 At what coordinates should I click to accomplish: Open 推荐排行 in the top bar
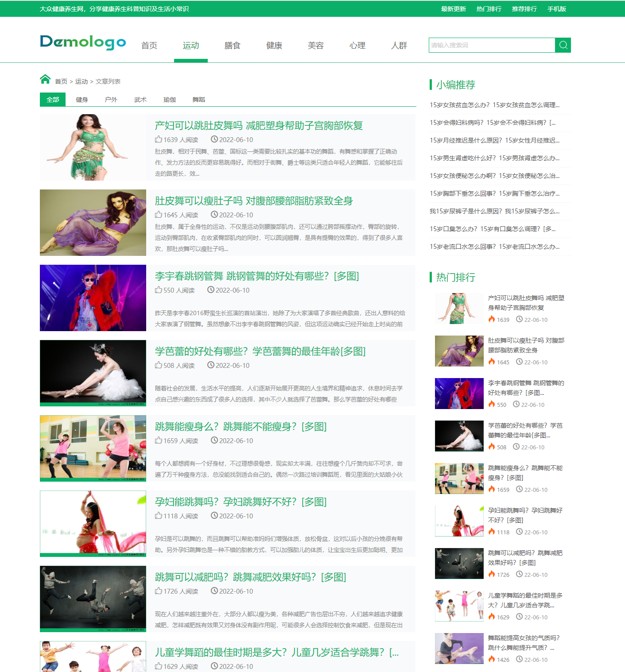click(x=524, y=9)
